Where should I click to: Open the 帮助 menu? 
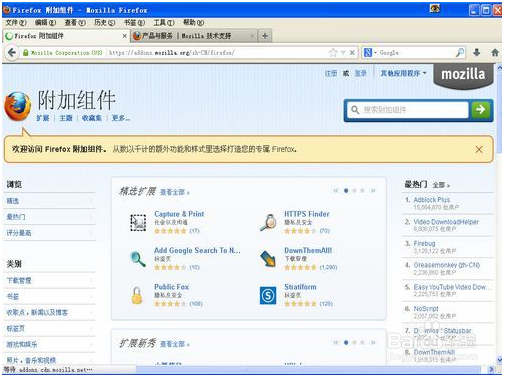[194, 23]
